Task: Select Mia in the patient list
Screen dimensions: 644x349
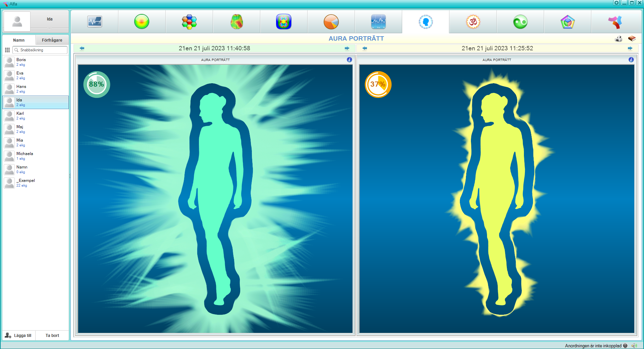Action: tap(36, 143)
